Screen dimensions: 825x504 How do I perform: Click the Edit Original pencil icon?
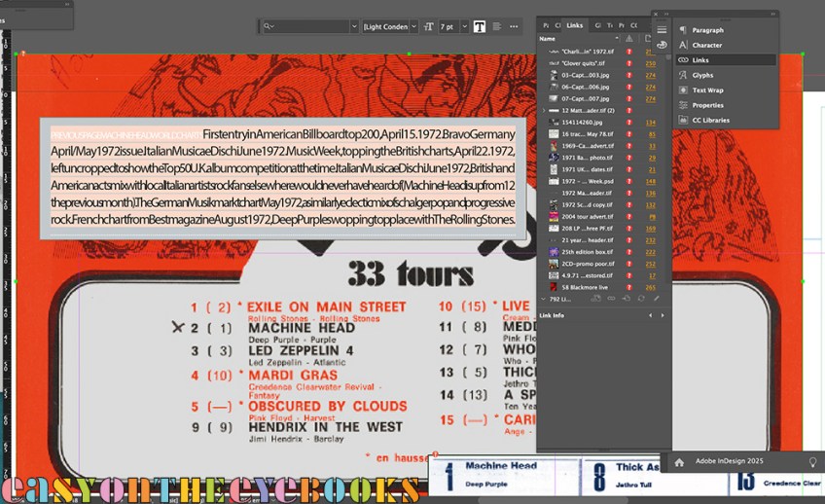click(655, 298)
